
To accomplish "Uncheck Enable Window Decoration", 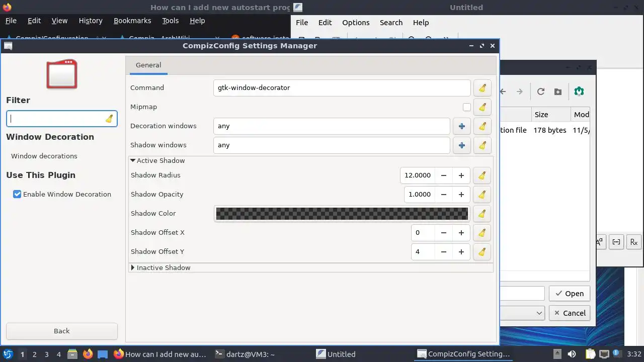I will (17, 194).
